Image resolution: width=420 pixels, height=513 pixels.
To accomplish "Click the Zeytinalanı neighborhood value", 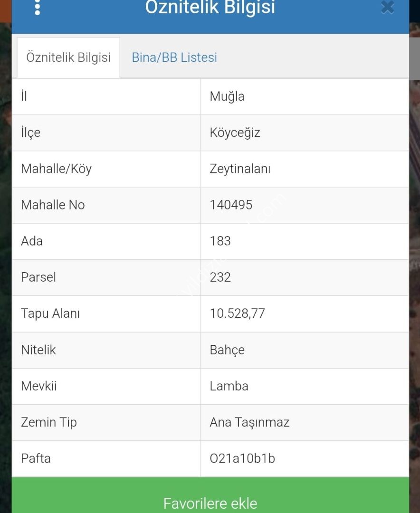I will [x=240, y=169].
